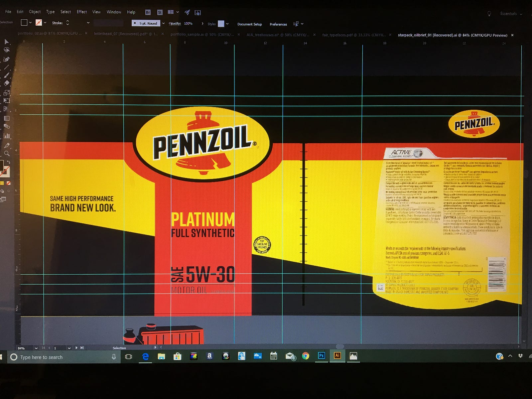Switch to fair_typefaces.pdf tab
Viewport: 532px width, 399px height.
tap(354, 35)
